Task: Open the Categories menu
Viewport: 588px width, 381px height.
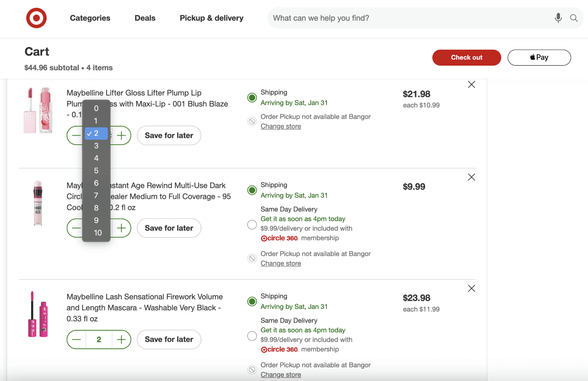Action: 90,18
